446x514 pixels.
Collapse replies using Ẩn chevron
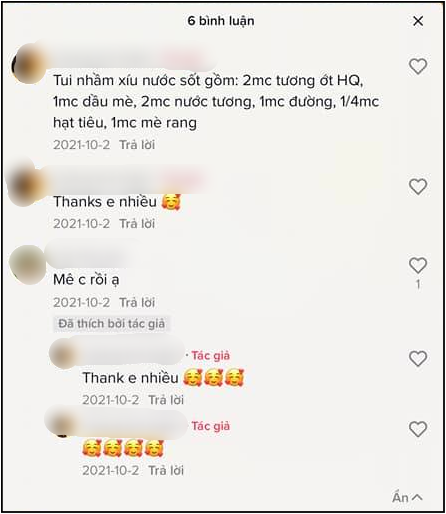(x=407, y=497)
